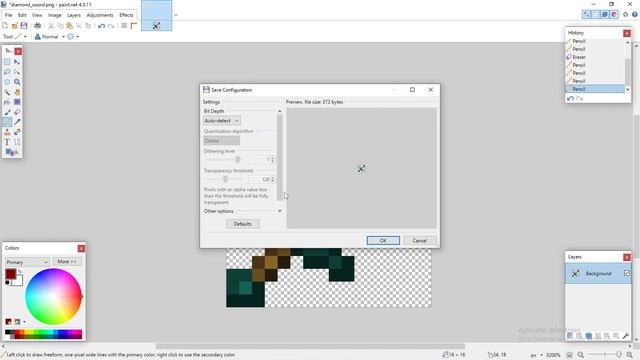Open the Edit menu

coord(22,15)
